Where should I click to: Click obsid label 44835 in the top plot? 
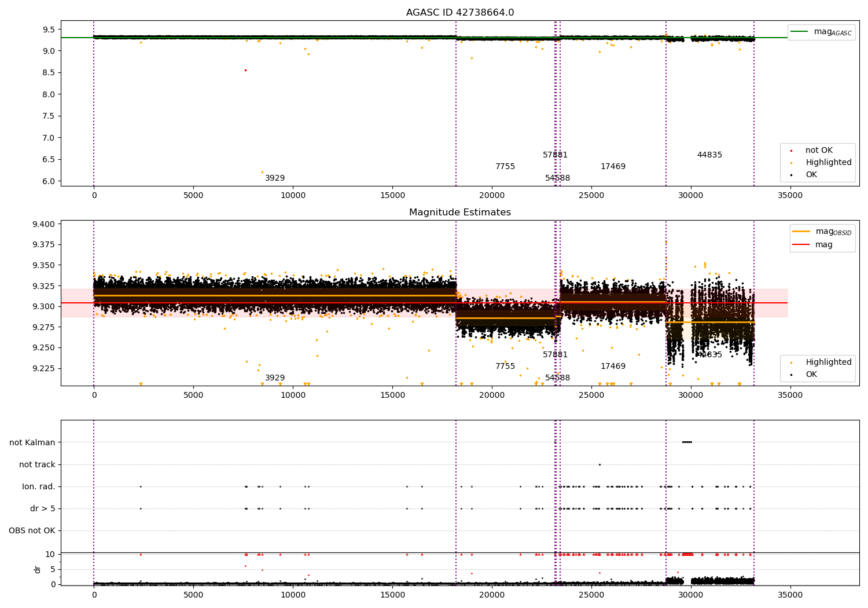click(709, 155)
